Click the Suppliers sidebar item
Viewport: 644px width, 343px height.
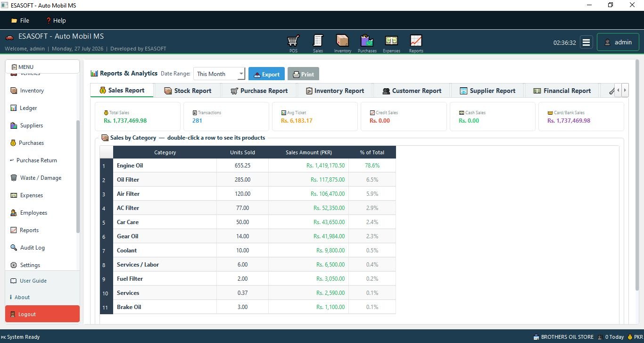(x=27, y=125)
